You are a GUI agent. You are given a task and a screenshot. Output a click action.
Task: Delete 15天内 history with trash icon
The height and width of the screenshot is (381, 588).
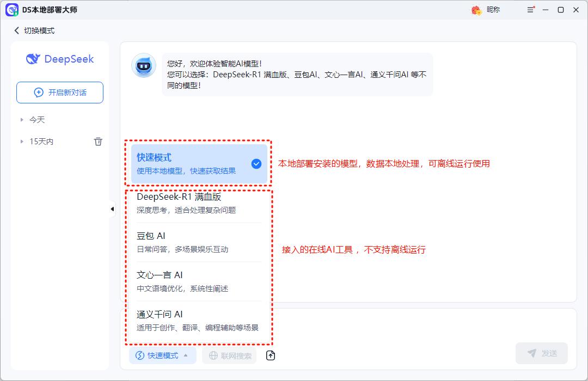point(98,142)
